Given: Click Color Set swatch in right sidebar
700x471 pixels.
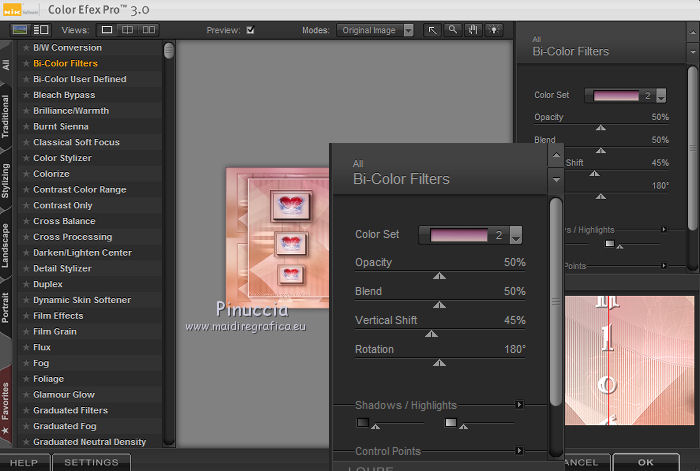Looking at the screenshot, I should click(x=616, y=96).
